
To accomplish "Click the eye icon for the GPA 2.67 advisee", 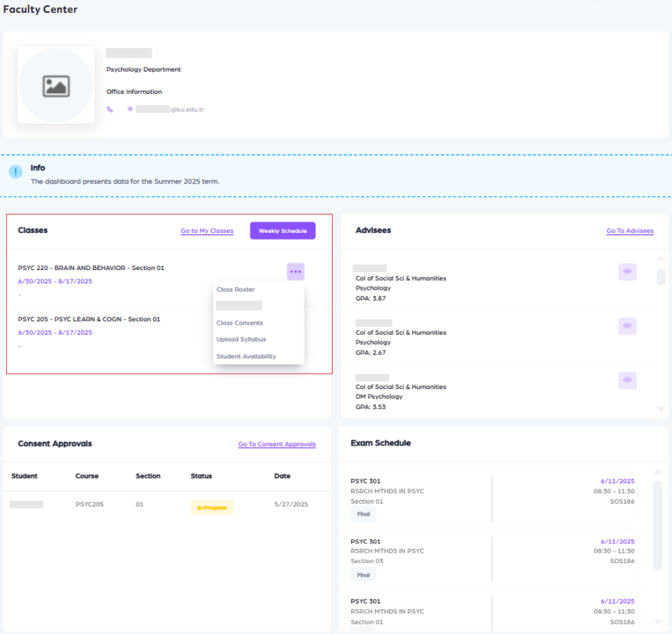I will coord(627,326).
